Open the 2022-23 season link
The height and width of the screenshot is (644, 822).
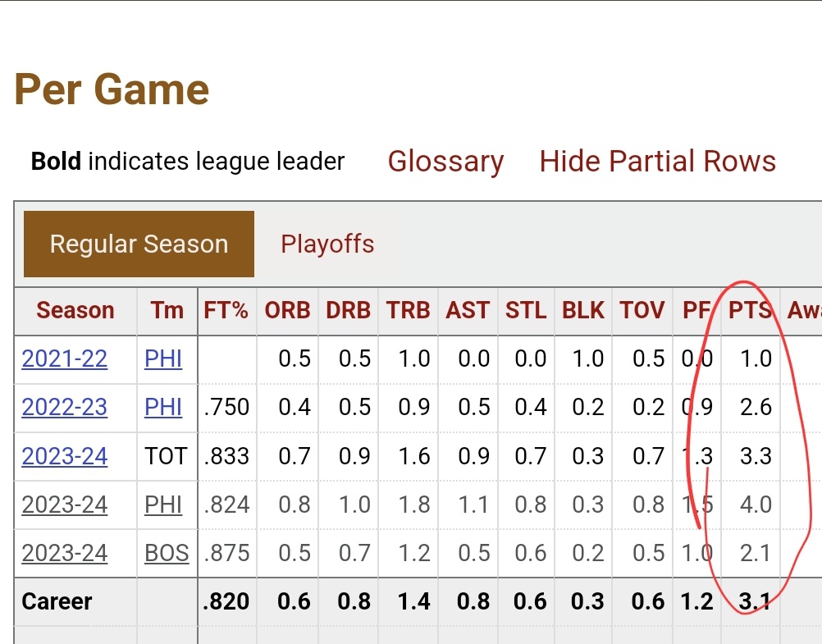coord(64,408)
